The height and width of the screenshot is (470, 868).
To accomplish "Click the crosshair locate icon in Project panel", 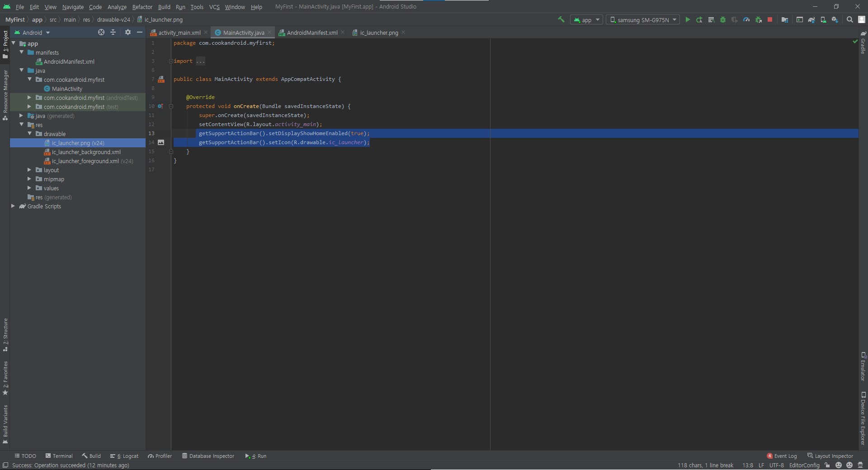I will tap(101, 33).
